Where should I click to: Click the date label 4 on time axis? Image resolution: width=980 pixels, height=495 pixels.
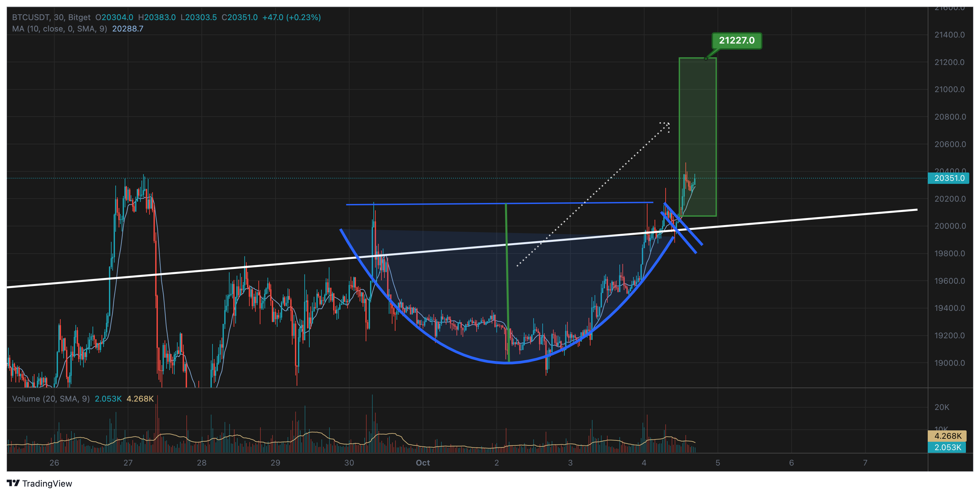pyautogui.click(x=644, y=463)
